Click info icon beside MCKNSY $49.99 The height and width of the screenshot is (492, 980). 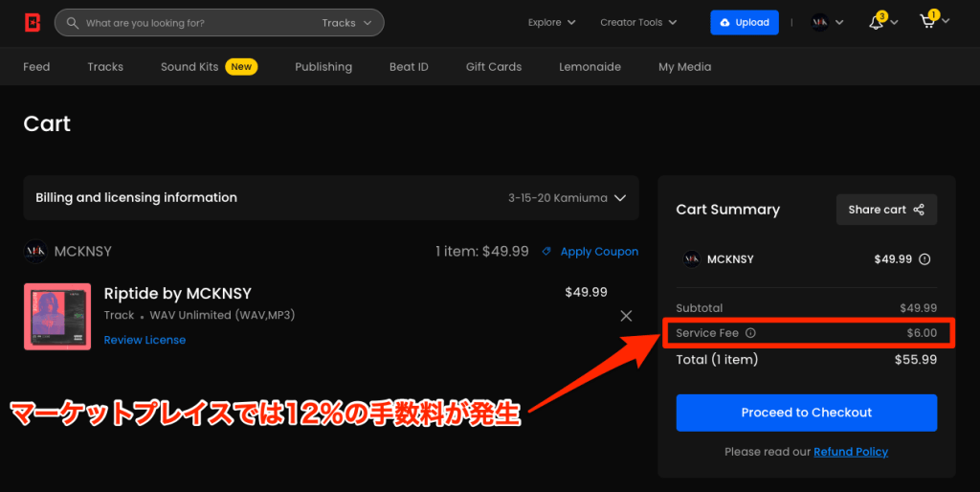924,258
